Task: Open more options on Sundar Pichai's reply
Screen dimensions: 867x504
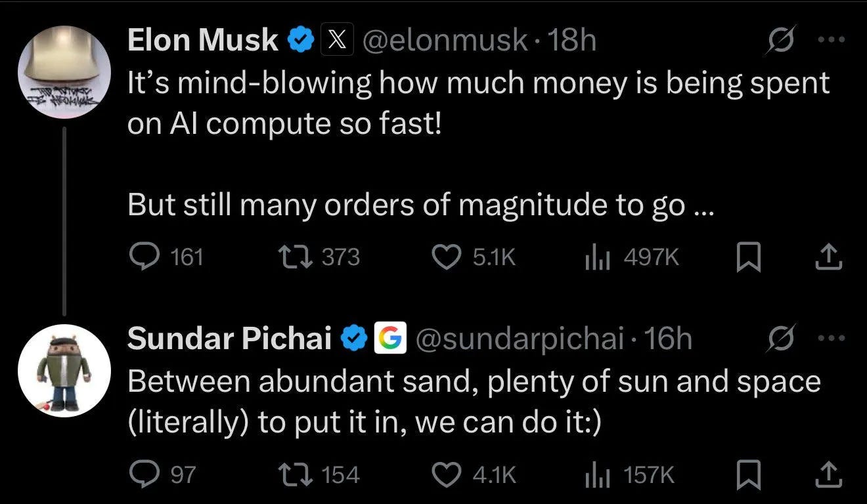Action: coord(832,339)
